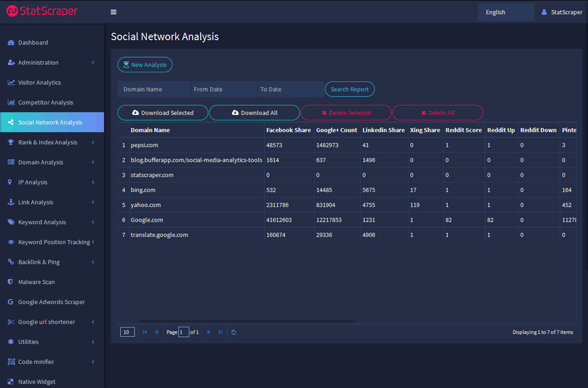
Task: Open Native Widget menu item
Action: click(52, 382)
